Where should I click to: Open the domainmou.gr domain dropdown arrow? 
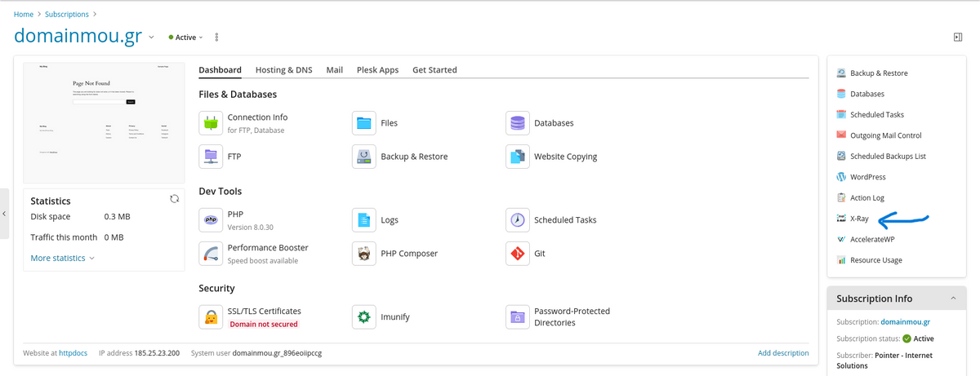tap(151, 38)
